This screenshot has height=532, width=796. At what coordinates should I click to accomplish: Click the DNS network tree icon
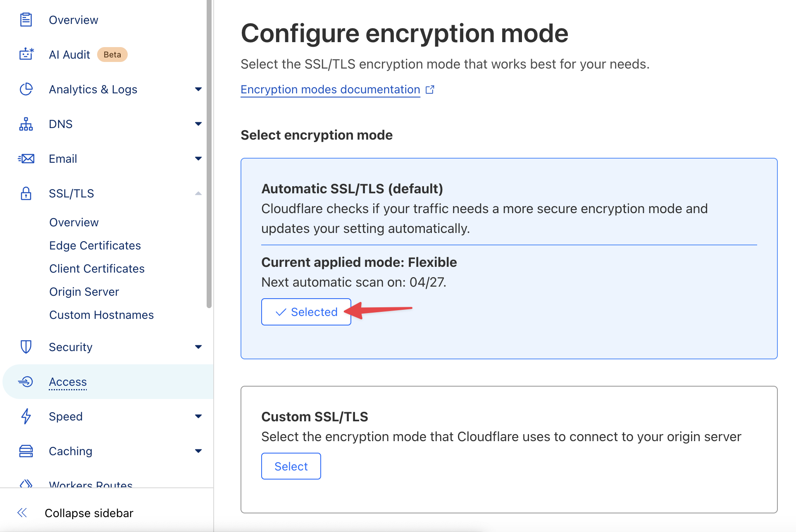[26, 124]
